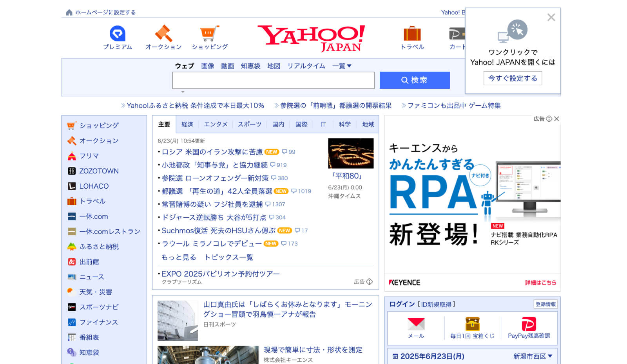Image resolution: width=627 pixels, height=364 pixels.
Task: Open ふるさと納税 in the left sidebar
Action: click(x=99, y=247)
